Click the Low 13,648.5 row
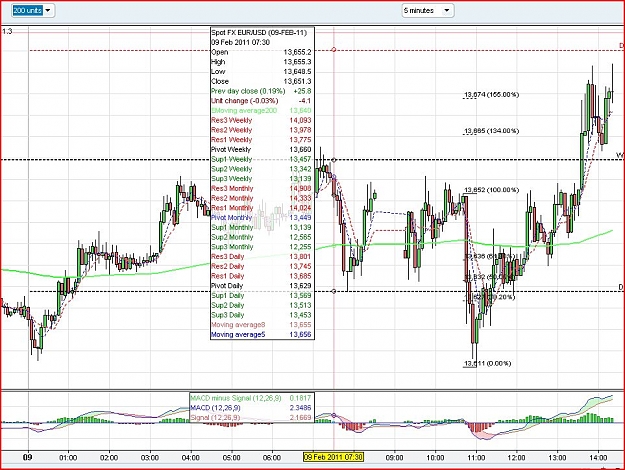The height and width of the screenshot is (470, 625). (261, 71)
